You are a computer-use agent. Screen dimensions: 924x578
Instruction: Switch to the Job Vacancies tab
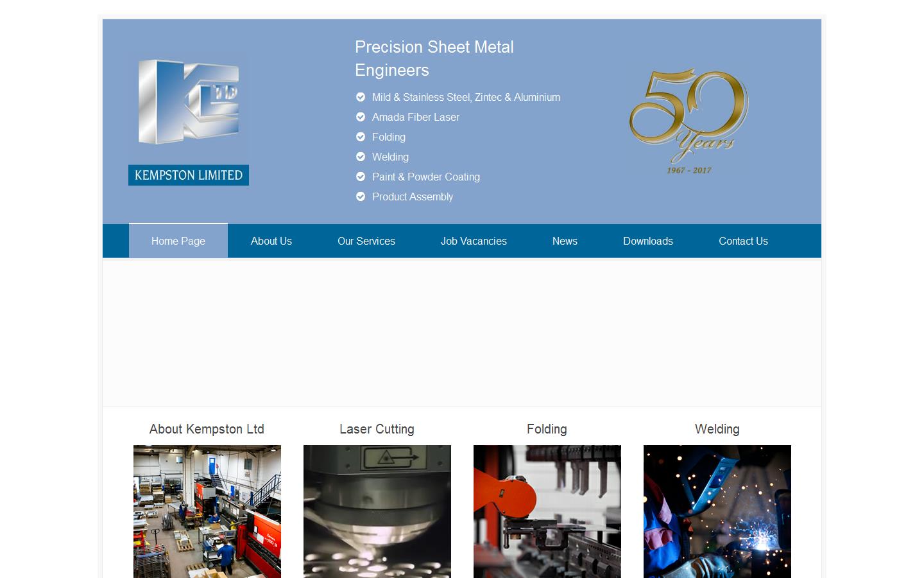click(474, 241)
